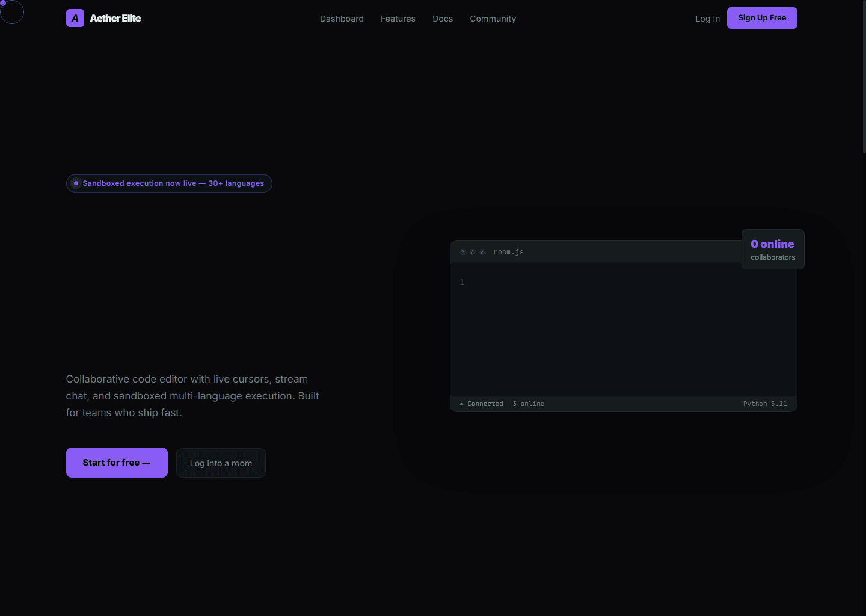Open the Dashboard nav item
The width and height of the screenshot is (866, 616).
point(342,19)
